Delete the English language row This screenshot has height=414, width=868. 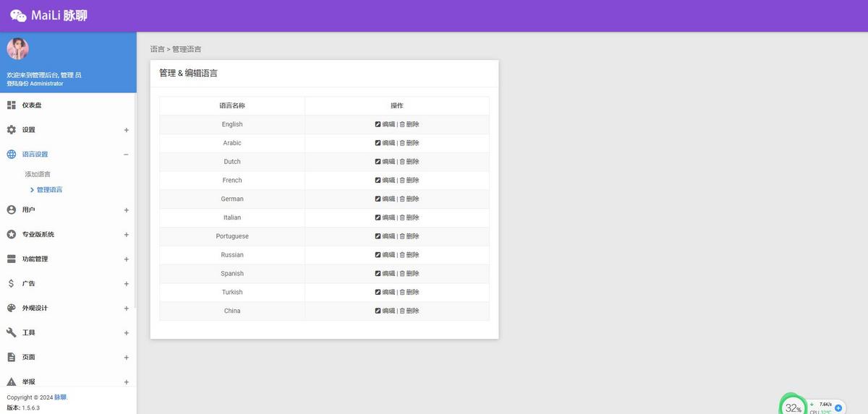click(409, 124)
